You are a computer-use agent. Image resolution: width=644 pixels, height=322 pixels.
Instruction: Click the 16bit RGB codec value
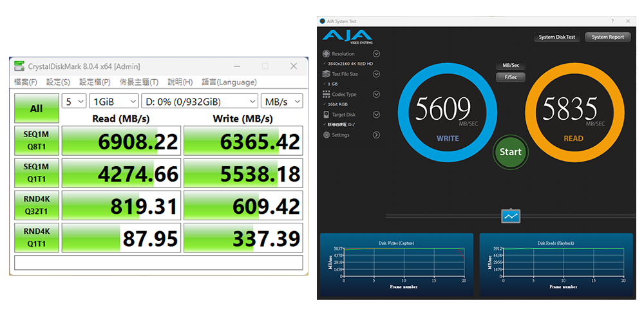pyautogui.click(x=337, y=104)
